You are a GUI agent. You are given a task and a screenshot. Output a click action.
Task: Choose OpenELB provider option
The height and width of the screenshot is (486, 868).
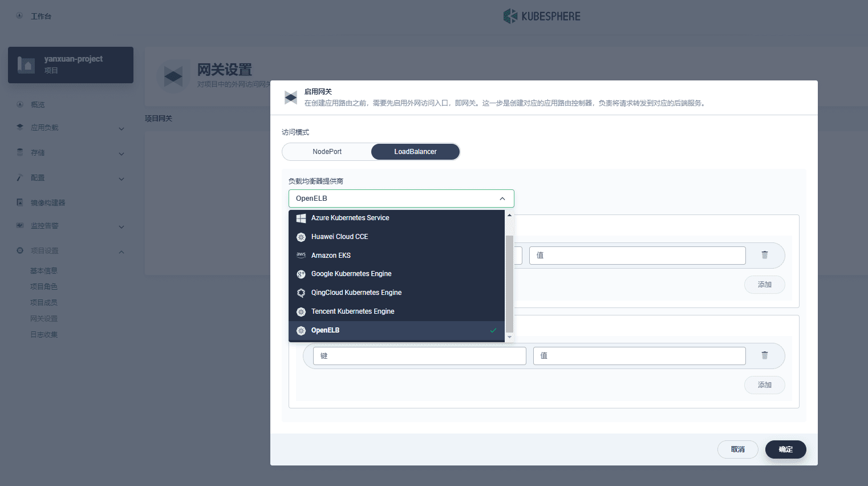397,330
